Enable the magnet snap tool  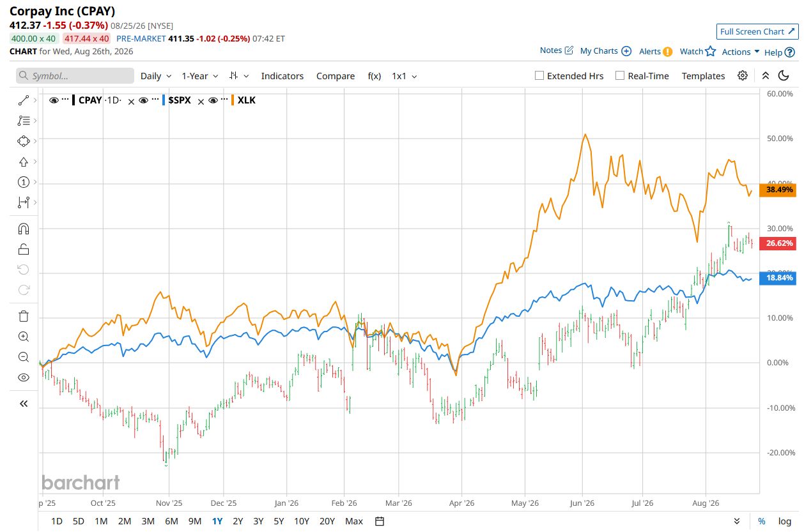click(x=24, y=229)
